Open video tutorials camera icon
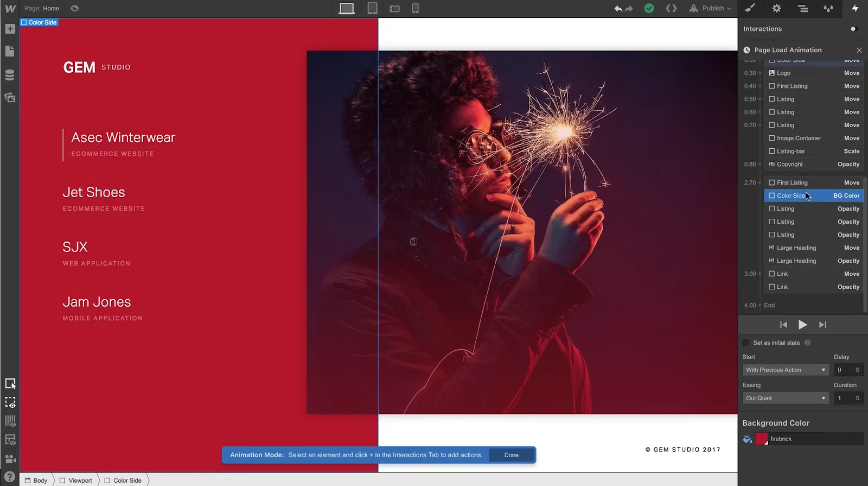868x486 pixels. (10, 459)
